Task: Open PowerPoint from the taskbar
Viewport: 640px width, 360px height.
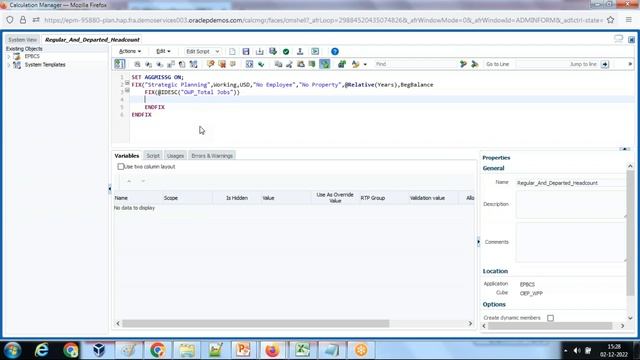Action: pos(243,350)
